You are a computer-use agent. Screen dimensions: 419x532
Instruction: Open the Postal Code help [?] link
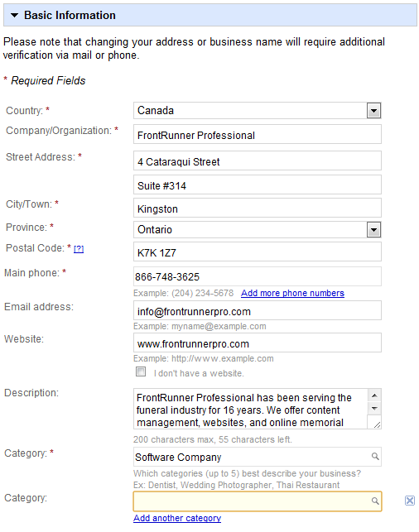coord(79,249)
